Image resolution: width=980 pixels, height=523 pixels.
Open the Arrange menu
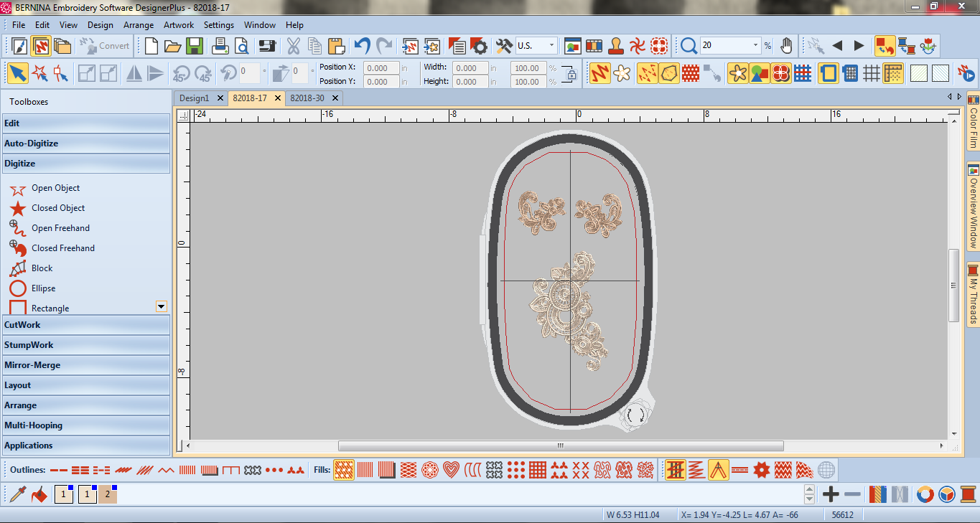coord(139,25)
